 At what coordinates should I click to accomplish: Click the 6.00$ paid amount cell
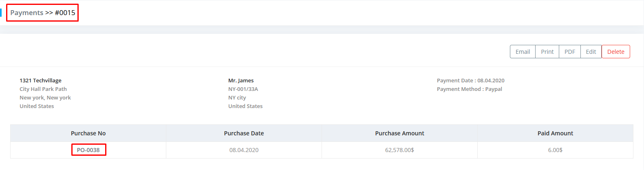pyautogui.click(x=555, y=150)
